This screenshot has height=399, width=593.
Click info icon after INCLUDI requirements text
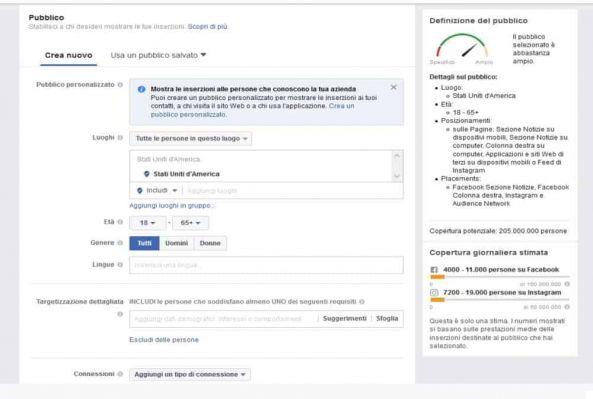(x=362, y=302)
